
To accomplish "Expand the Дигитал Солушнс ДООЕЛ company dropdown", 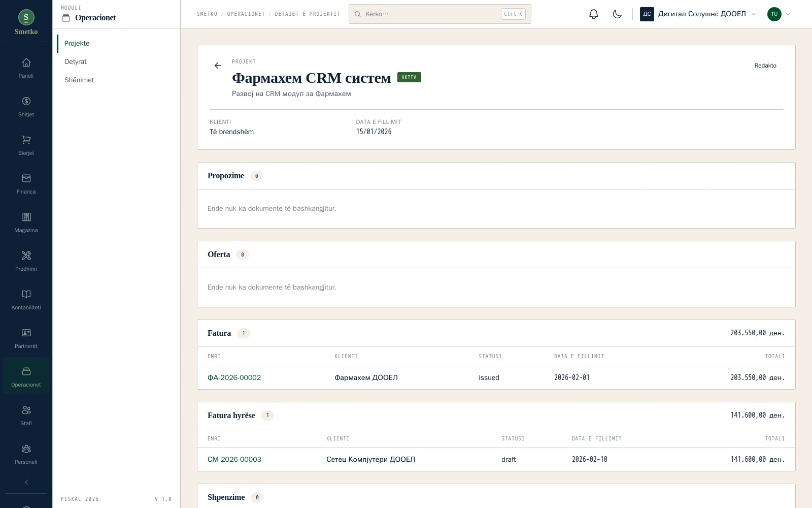I will [698, 14].
